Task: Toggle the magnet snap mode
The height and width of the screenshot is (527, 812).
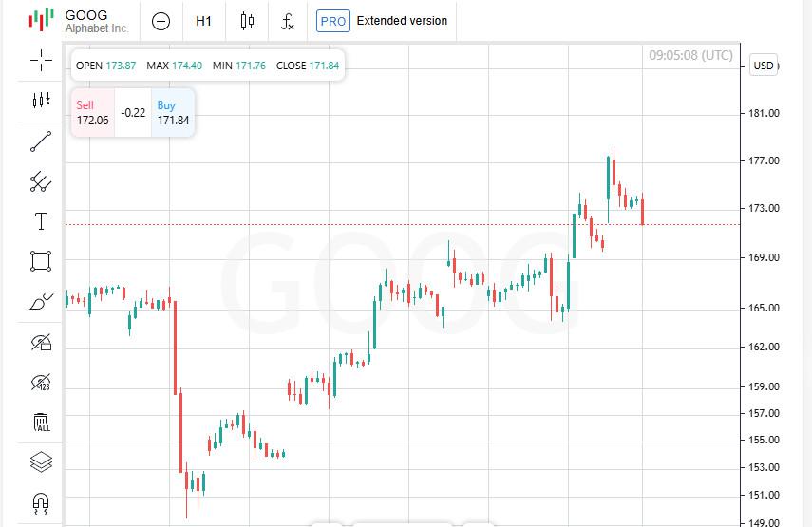Action: (41, 503)
